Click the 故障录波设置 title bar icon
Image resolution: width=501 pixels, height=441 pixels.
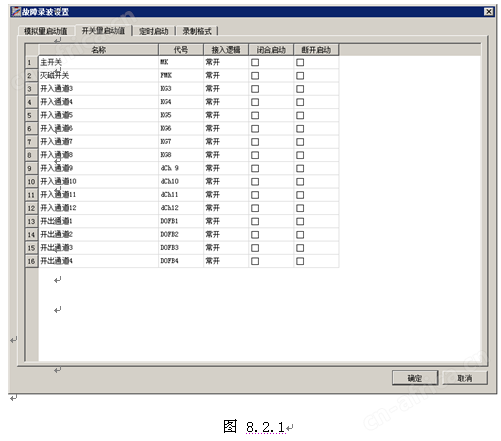(16, 12)
